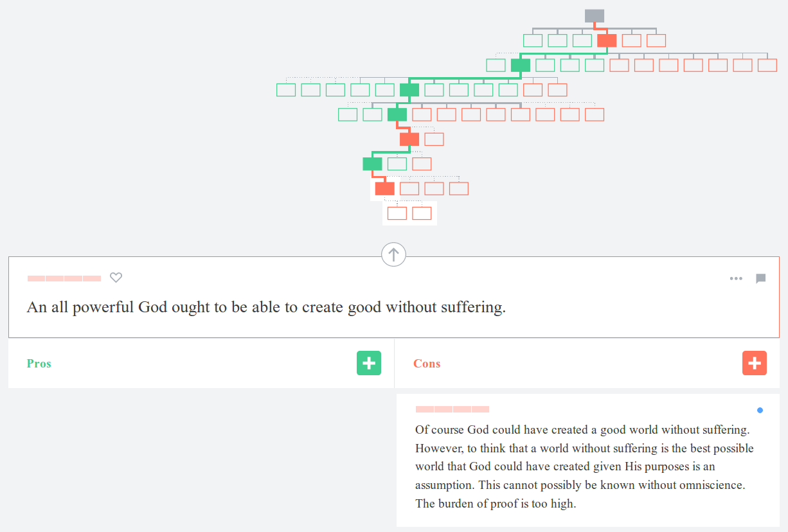The height and width of the screenshot is (532, 788).
Task: Go up to parent claim arrow
Action: [x=394, y=254]
